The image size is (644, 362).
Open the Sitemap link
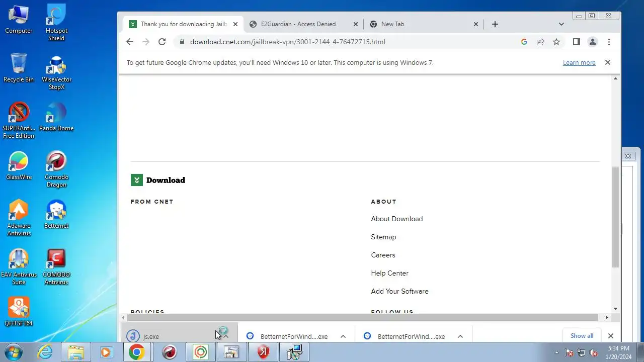[383, 237]
